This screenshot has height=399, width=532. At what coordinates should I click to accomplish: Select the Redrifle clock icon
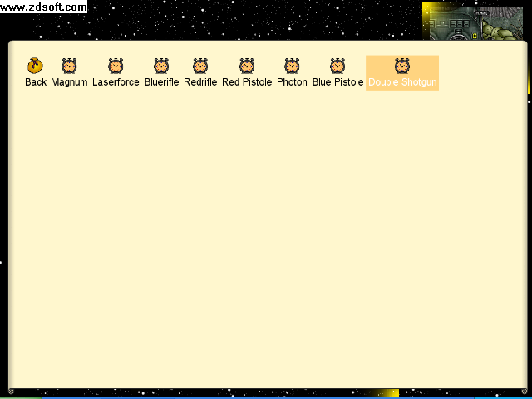(200, 66)
